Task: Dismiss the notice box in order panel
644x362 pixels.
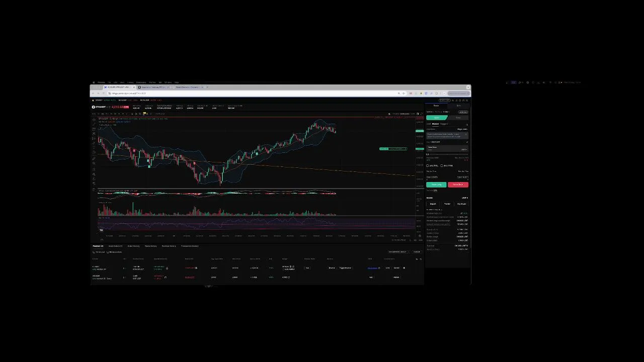Action: coord(466,134)
